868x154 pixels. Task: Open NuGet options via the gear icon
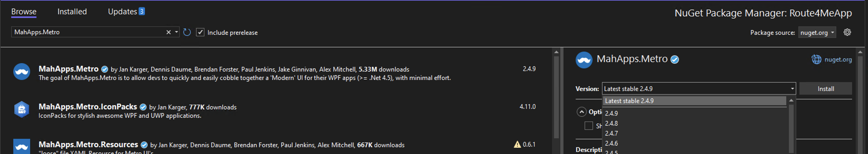tap(847, 32)
